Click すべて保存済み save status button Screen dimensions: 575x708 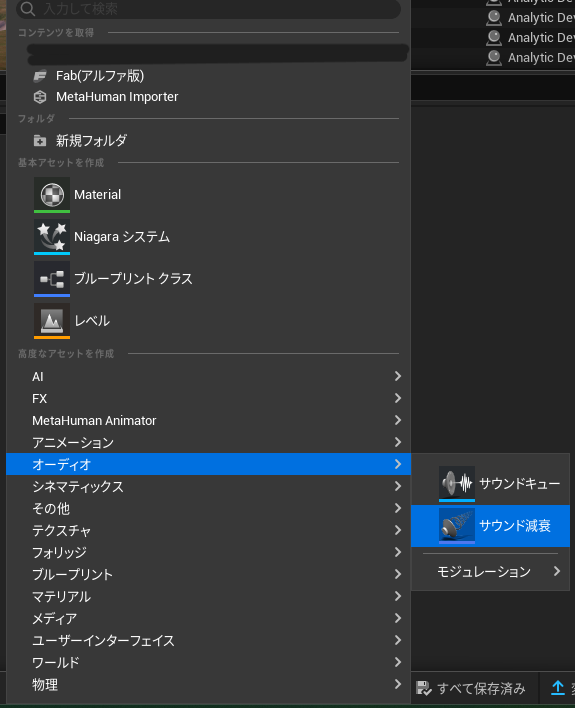click(470, 689)
